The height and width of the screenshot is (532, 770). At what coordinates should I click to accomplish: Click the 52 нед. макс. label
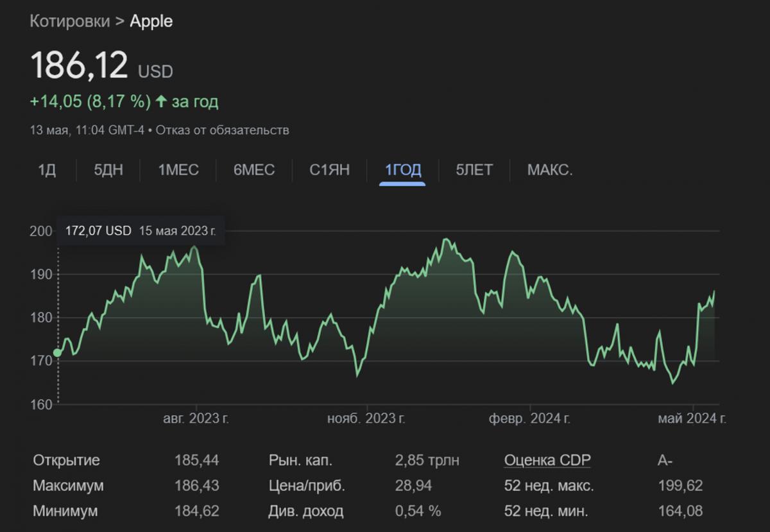[549, 486]
